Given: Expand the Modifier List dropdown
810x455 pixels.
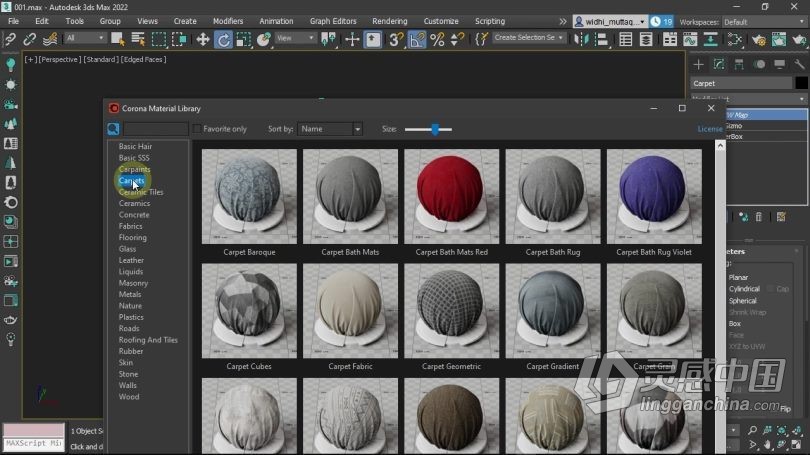Looking at the screenshot, I should point(749,99).
